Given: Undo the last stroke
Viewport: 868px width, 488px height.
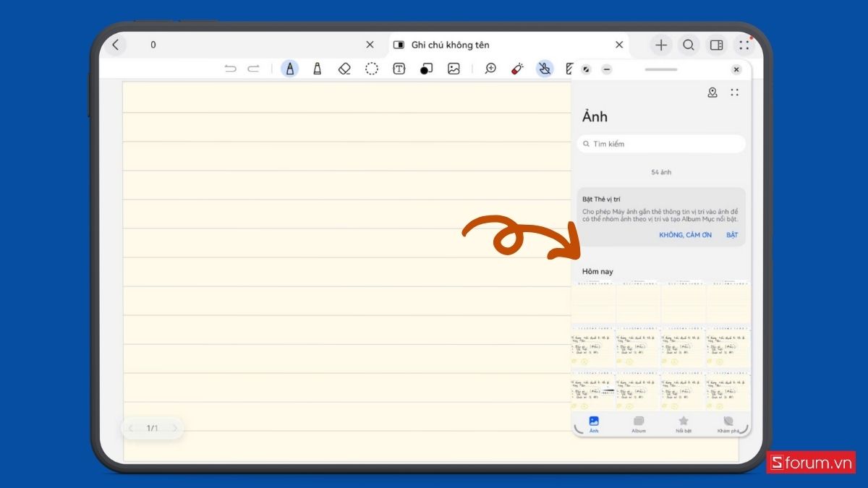Looking at the screenshot, I should pyautogui.click(x=231, y=69).
